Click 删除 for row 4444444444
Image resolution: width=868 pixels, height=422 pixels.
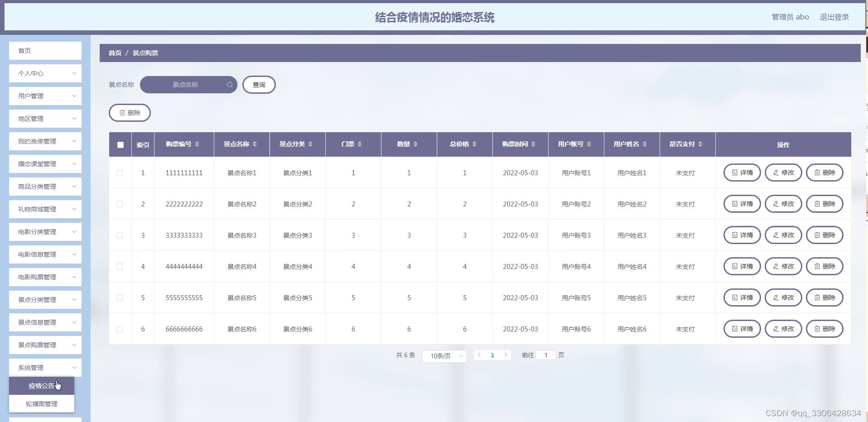tap(825, 266)
